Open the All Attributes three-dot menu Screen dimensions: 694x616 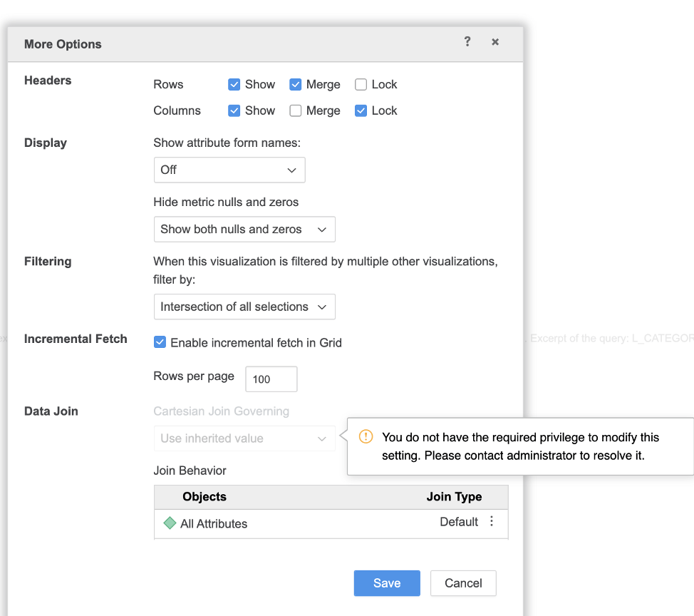click(x=492, y=522)
